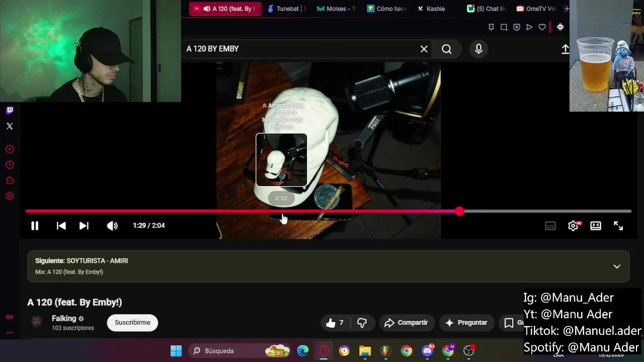Click the 103 suscriptores text
Image resolution: width=644 pixels, height=362 pixels.
point(73,328)
